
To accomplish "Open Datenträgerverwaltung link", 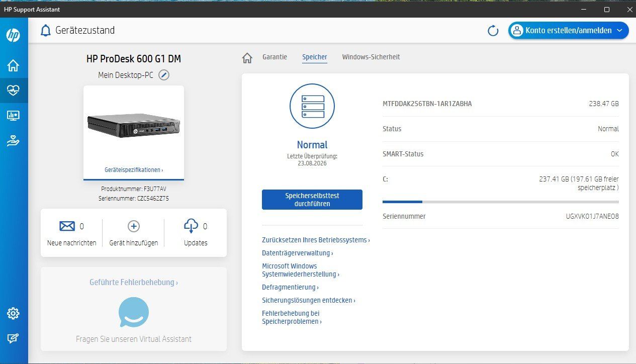I will click(297, 253).
